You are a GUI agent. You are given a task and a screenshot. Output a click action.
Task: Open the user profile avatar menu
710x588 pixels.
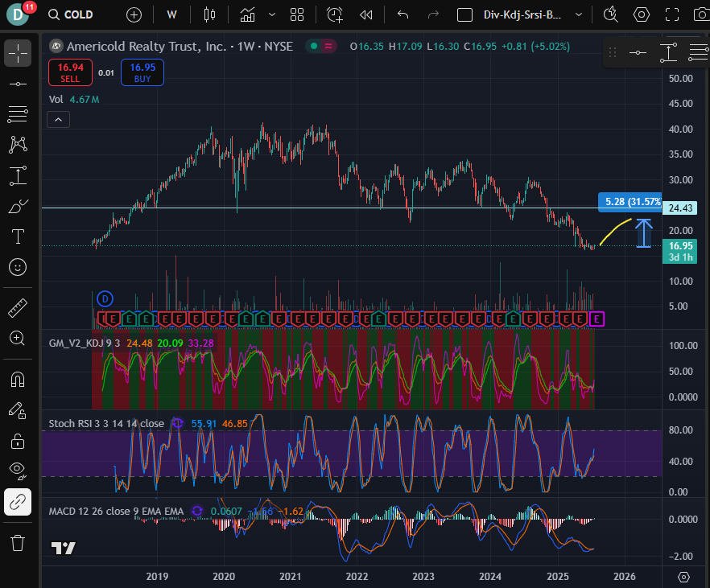click(x=18, y=14)
